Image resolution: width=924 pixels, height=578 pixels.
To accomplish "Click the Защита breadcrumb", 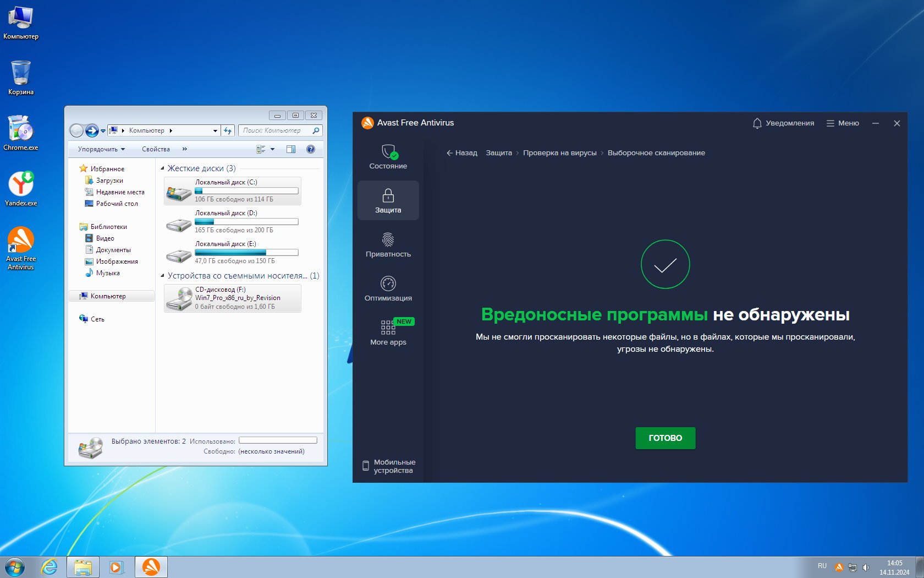I will click(499, 153).
